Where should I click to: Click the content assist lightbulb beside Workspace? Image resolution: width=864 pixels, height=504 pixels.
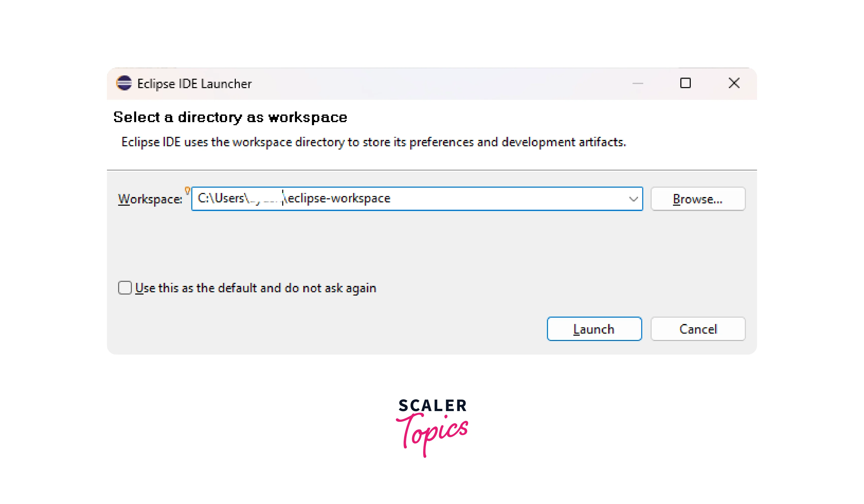tap(187, 190)
